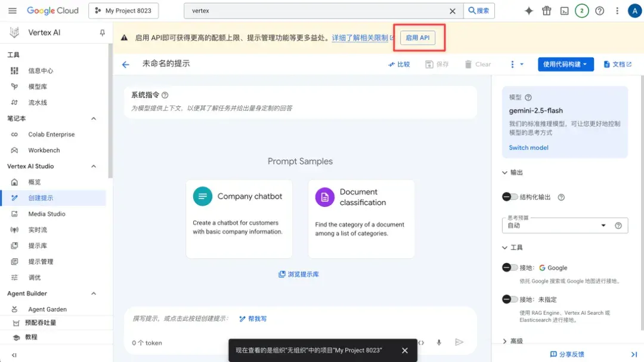Click the microphone icon in the prompt box
The height and width of the screenshot is (362, 644).
(x=439, y=342)
